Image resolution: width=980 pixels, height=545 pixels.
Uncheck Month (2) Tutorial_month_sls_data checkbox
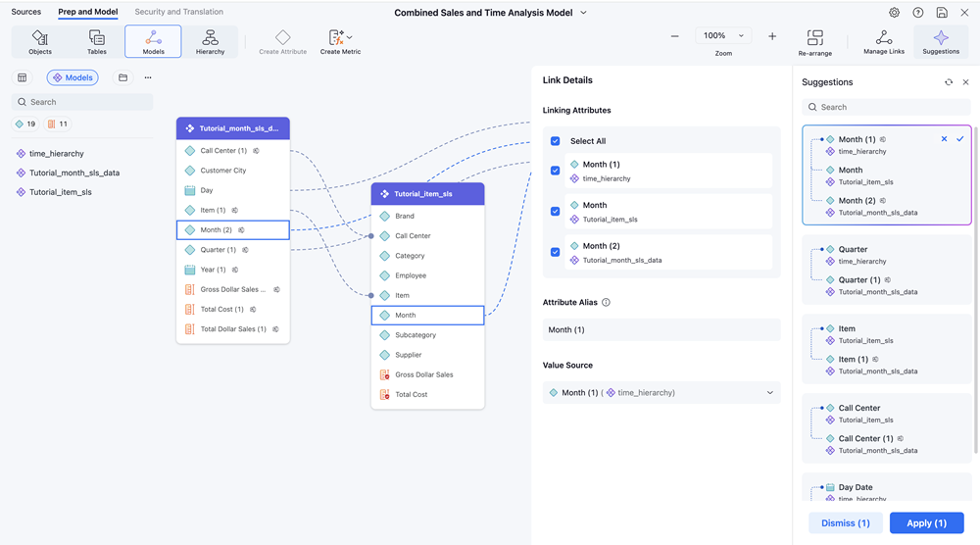556,252
